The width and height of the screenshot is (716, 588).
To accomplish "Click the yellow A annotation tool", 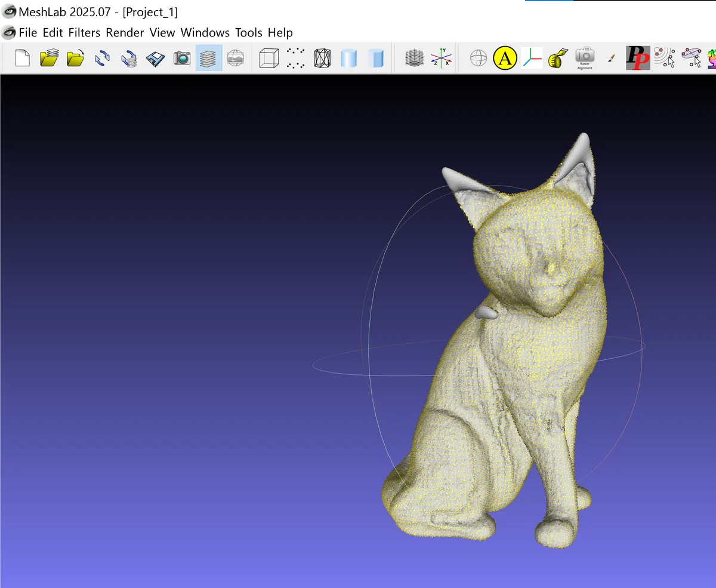I will 505,58.
